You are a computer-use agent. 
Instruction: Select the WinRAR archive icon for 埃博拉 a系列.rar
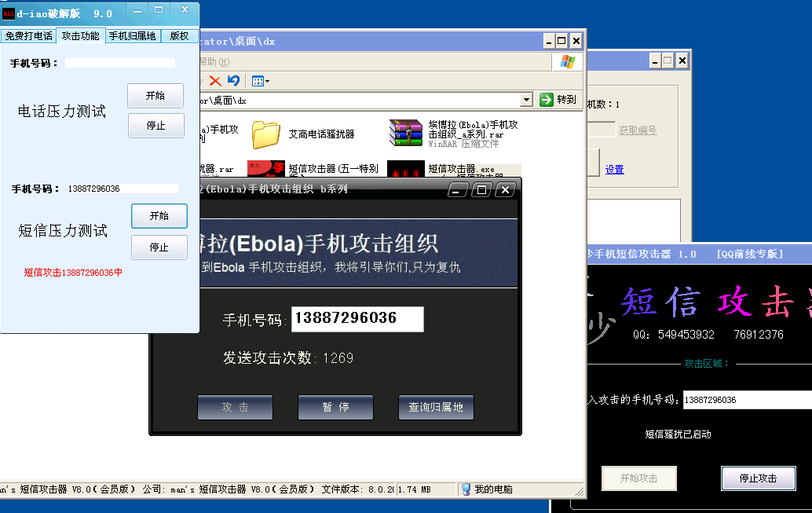[x=406, y=134]
